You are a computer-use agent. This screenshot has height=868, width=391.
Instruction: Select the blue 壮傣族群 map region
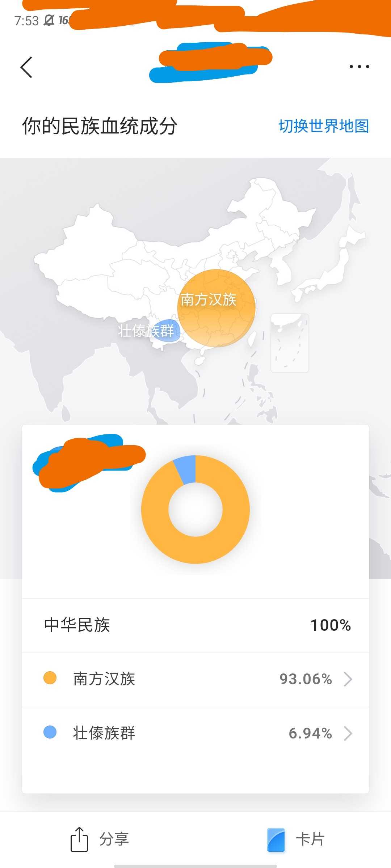[165, 331]
